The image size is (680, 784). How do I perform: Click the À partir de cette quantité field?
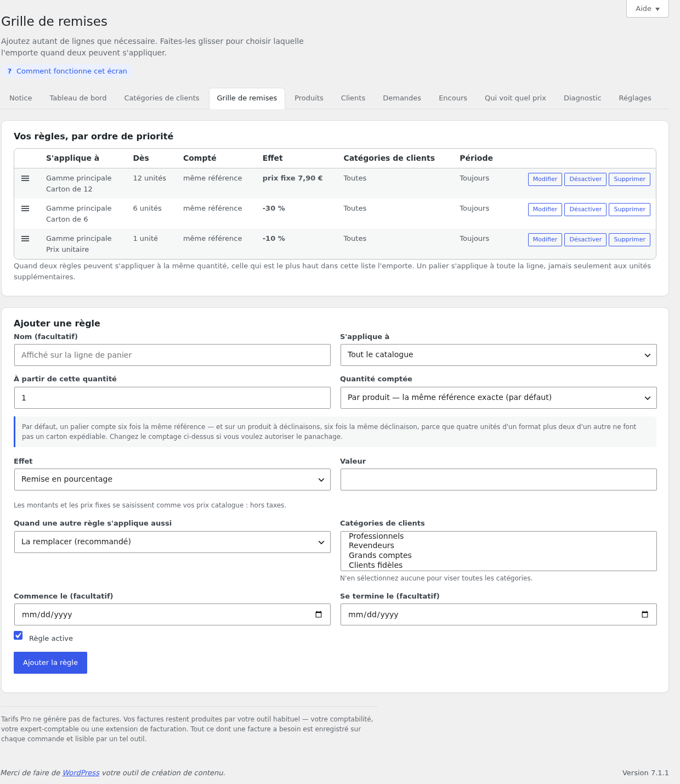point(172,398)
